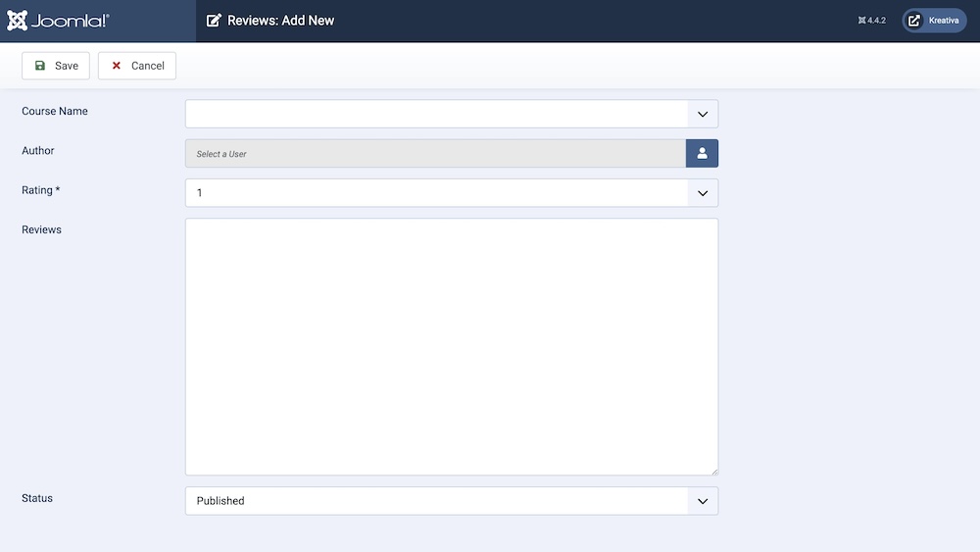Click the 'Author' field label

(x=38, y=151)
